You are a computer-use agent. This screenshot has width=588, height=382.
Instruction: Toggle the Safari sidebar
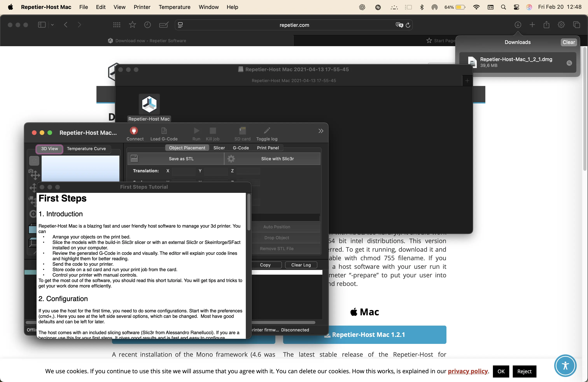[41, 25]
